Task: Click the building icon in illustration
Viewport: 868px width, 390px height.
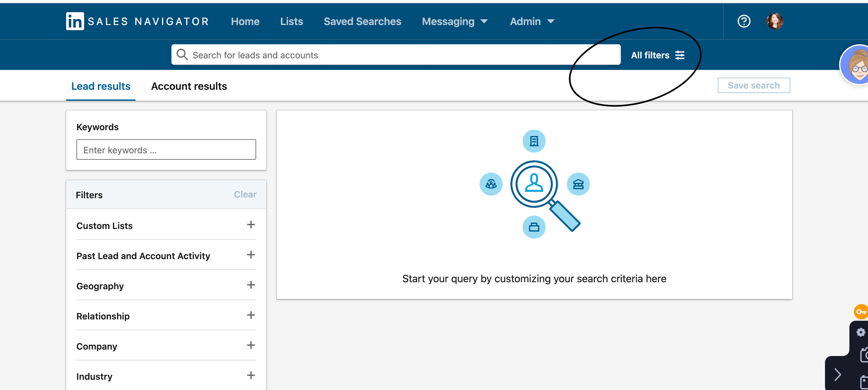Action: 534,141
